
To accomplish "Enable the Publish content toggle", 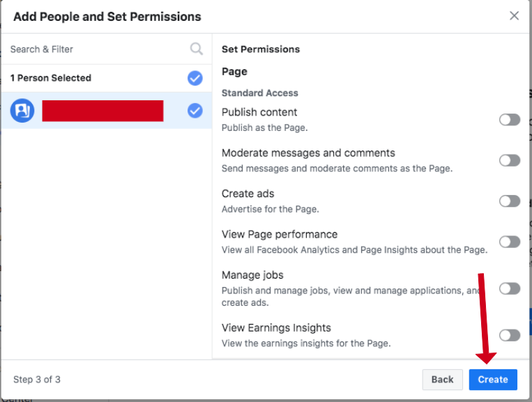I will click(x=510, y=120).
